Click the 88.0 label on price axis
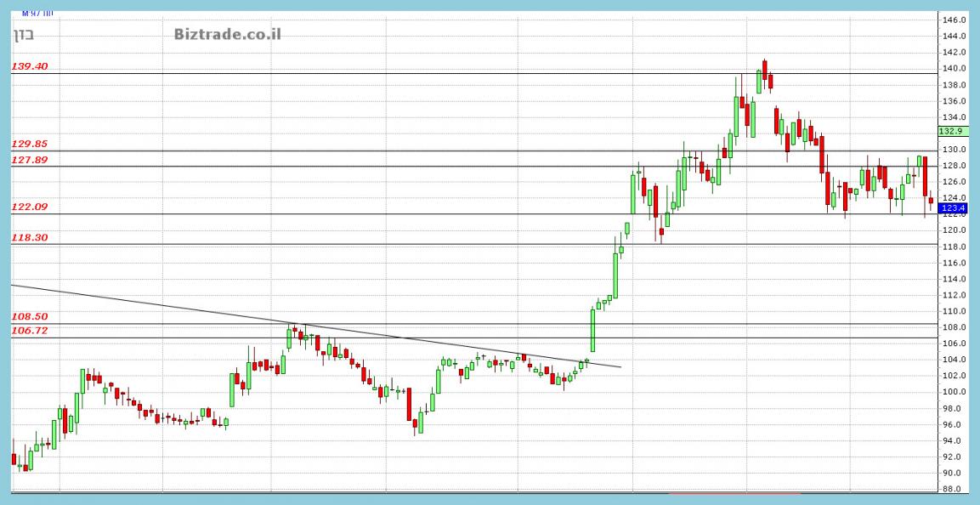The height and width of the screenshot is (505, 980). point(956,489)
